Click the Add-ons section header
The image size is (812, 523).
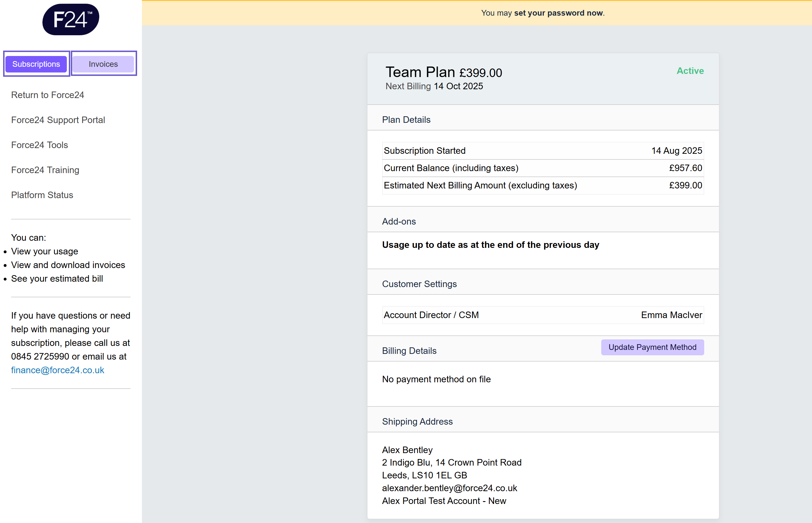(399, 221)
